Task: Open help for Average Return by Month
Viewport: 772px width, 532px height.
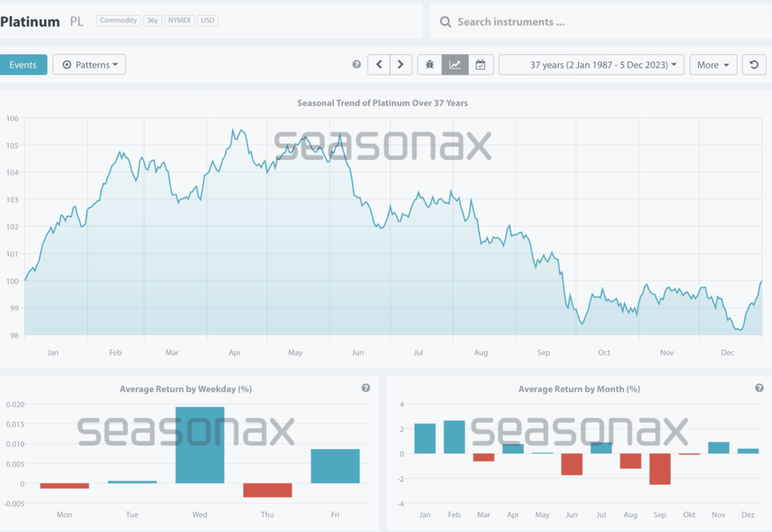Action: (x=759, y=388)
